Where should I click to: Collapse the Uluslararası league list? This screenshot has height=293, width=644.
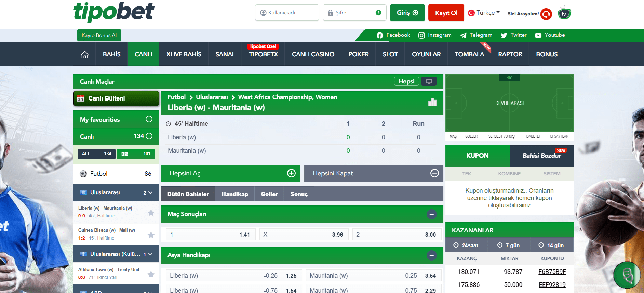click(x=150, y=192)
